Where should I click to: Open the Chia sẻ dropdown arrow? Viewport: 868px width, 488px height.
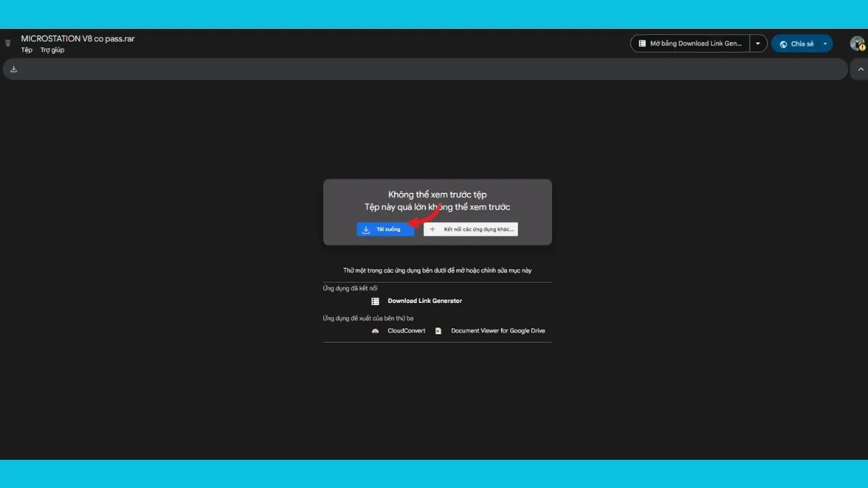(x=825, y=44)
